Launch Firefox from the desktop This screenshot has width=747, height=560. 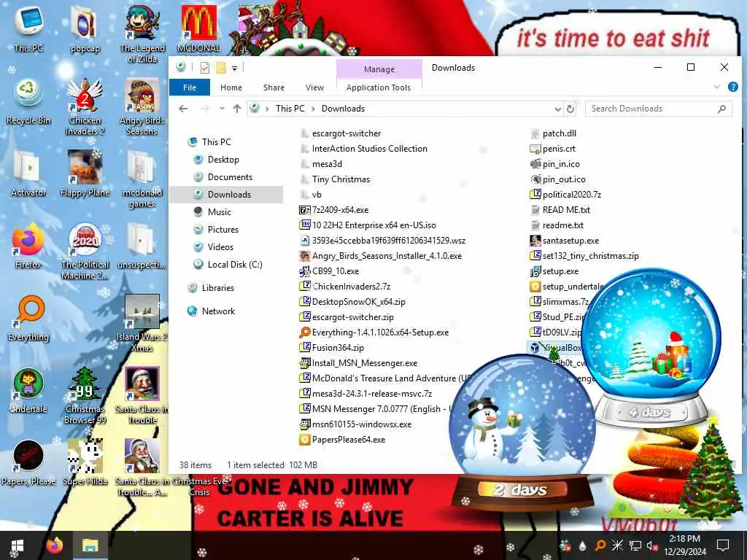point(28,246)
